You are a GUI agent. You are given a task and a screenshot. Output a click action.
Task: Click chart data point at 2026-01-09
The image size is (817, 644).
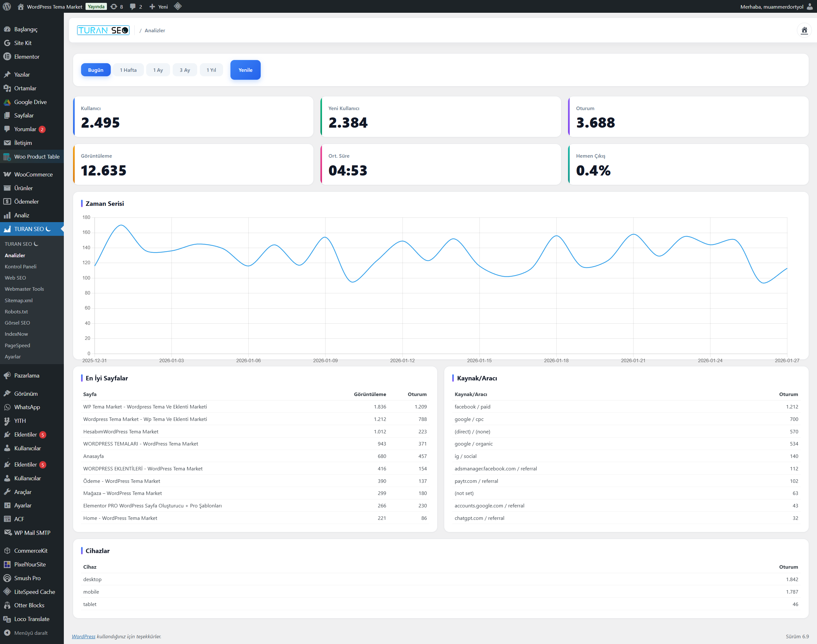pyautogui.click(x=326, y=237)
